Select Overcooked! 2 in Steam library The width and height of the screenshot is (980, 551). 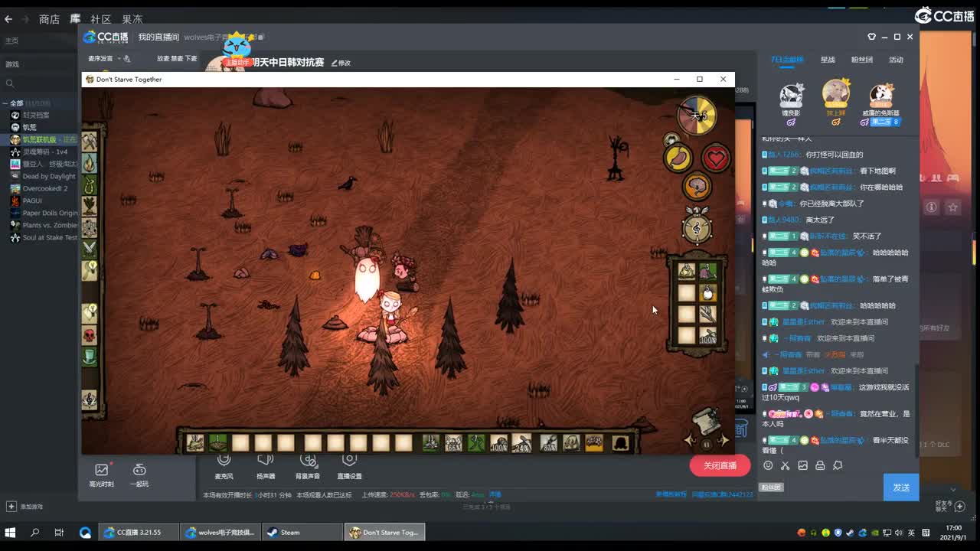[x=45, y=188]
